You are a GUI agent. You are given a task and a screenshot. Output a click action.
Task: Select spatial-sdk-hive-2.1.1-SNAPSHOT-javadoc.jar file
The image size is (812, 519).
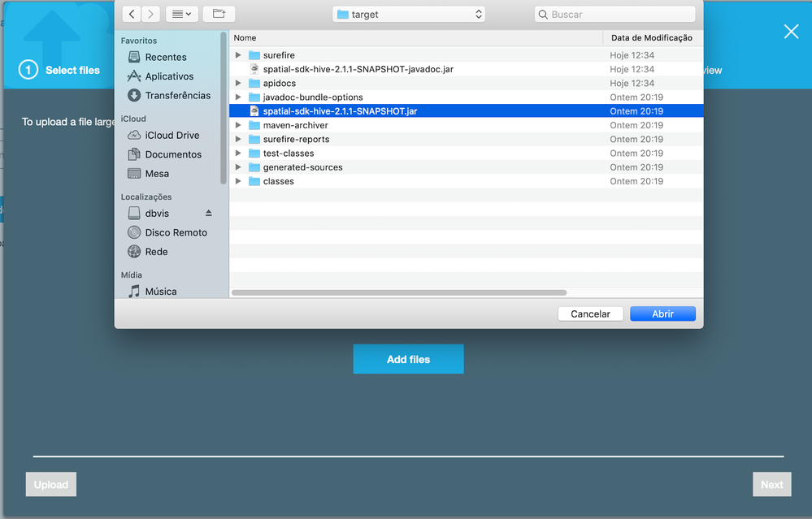(x=466, y=69)
